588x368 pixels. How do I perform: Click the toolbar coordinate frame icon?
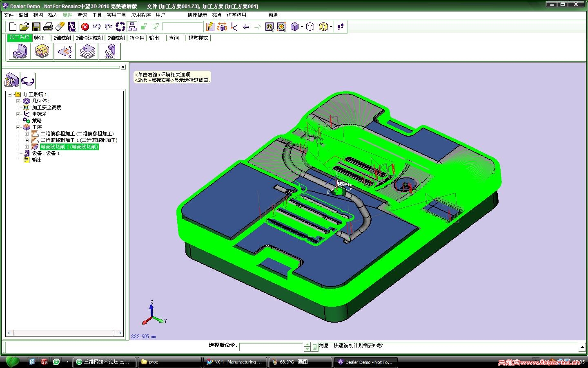point(234,27)
